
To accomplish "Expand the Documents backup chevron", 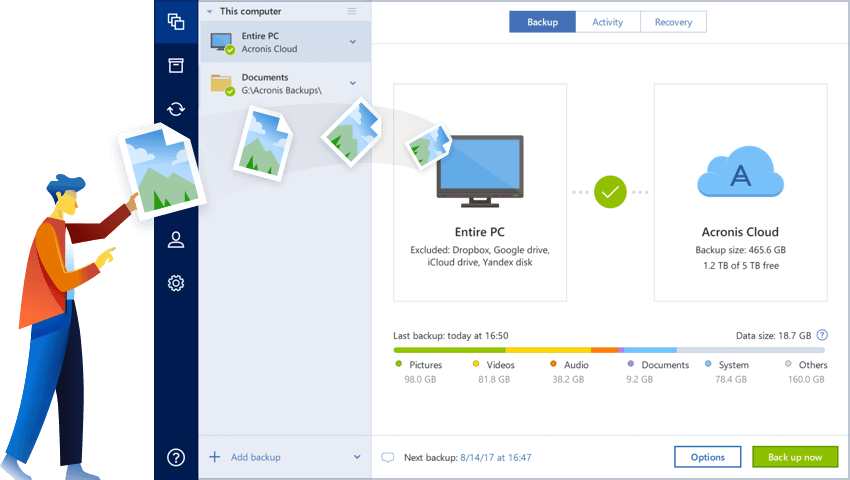I will (x=352, y=83).
